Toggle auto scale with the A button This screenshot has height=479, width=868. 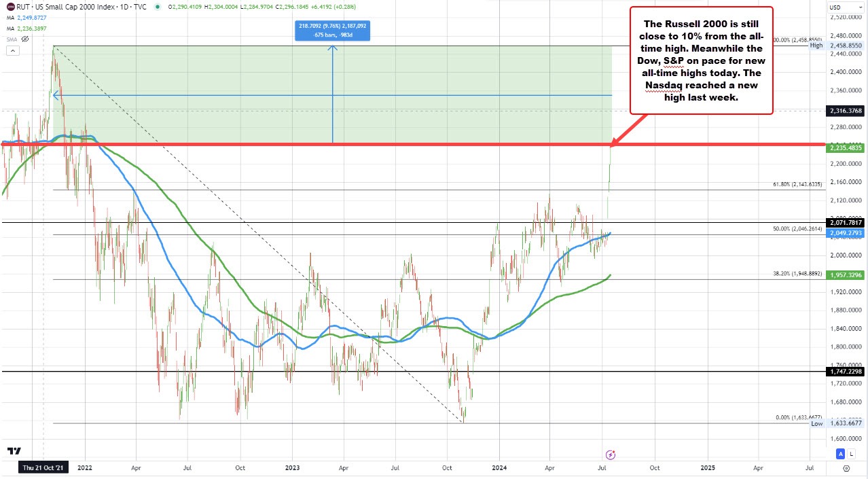pos(840,454)
